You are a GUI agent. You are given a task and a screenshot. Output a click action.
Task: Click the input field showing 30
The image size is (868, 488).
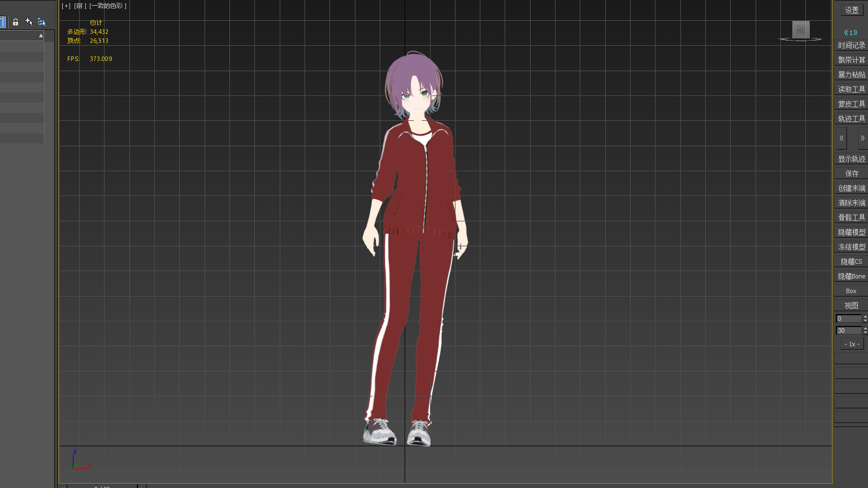pyautogui.click(x=848, y=330)
